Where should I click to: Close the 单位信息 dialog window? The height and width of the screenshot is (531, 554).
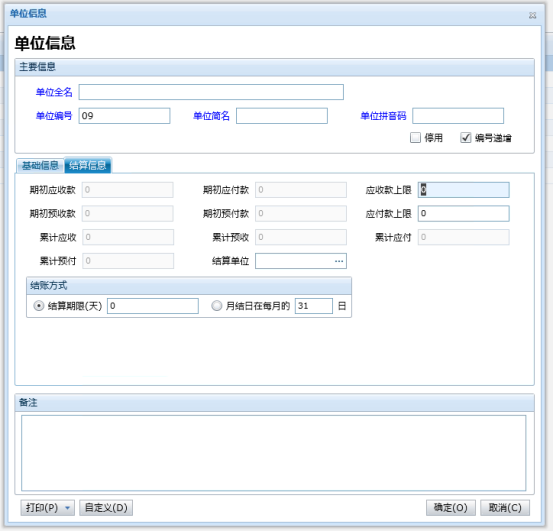point(532,15)
